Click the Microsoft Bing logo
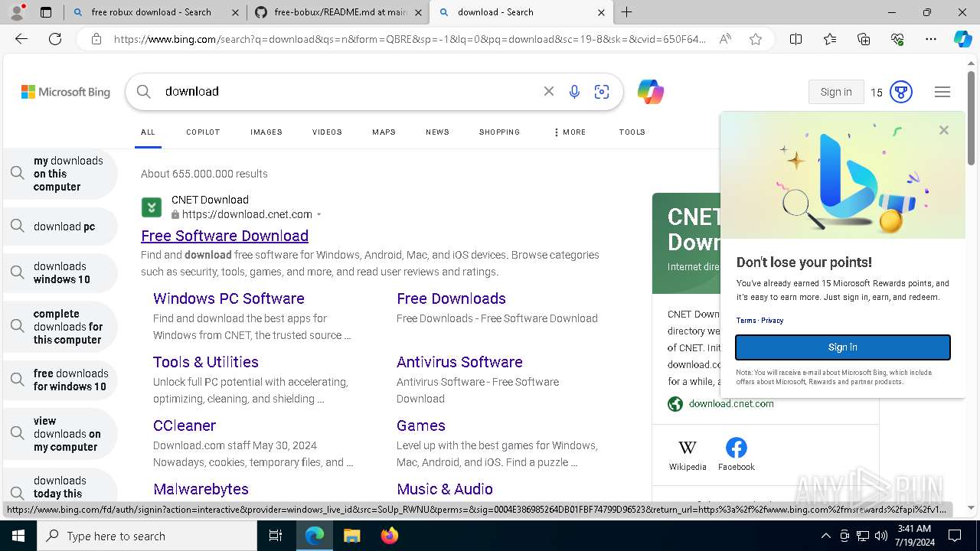980x551 pixels. tap(66, 92)
